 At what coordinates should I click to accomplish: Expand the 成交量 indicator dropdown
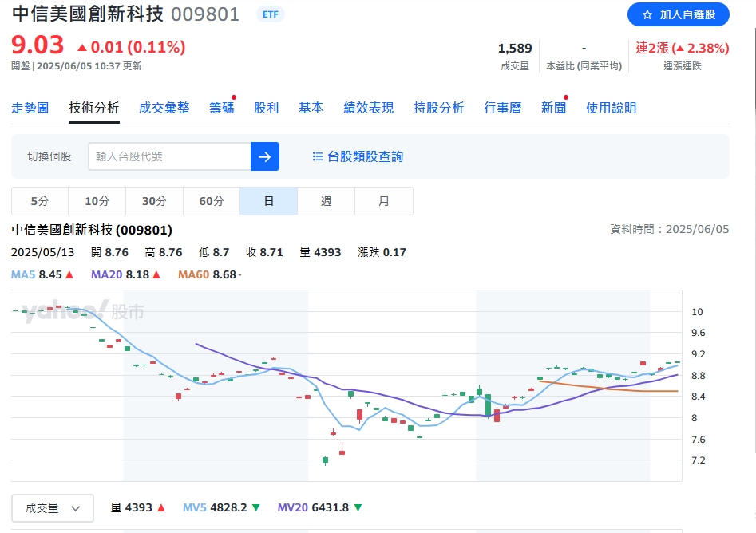point(53,508)
